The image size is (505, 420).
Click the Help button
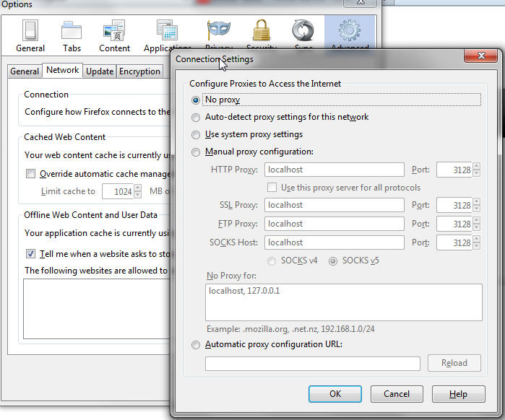(x=458, y=394)
